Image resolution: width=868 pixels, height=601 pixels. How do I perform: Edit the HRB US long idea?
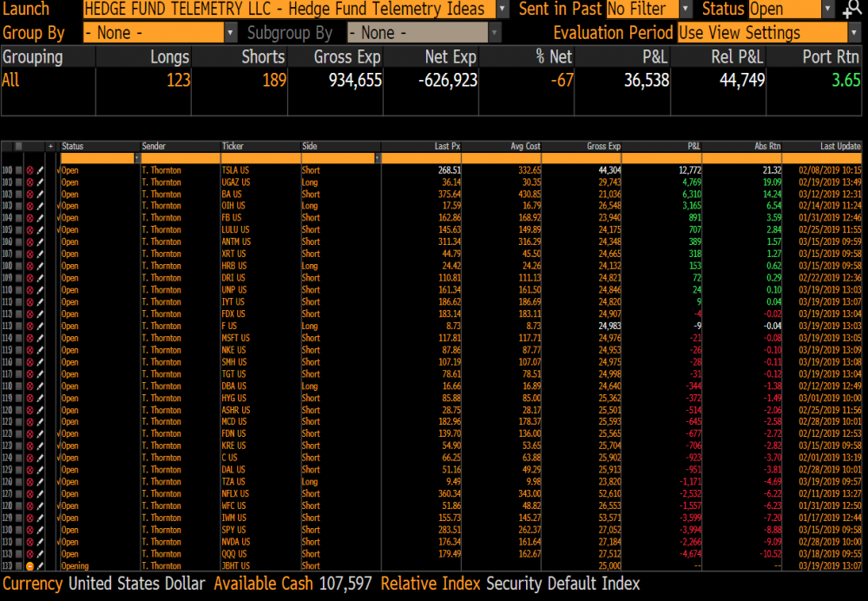pos(40,267)
